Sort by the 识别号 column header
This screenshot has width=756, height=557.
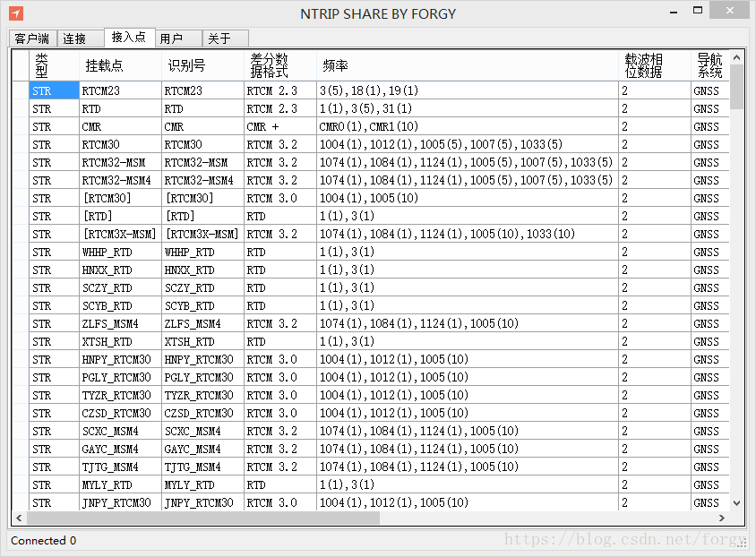click(x=202, y=65)
